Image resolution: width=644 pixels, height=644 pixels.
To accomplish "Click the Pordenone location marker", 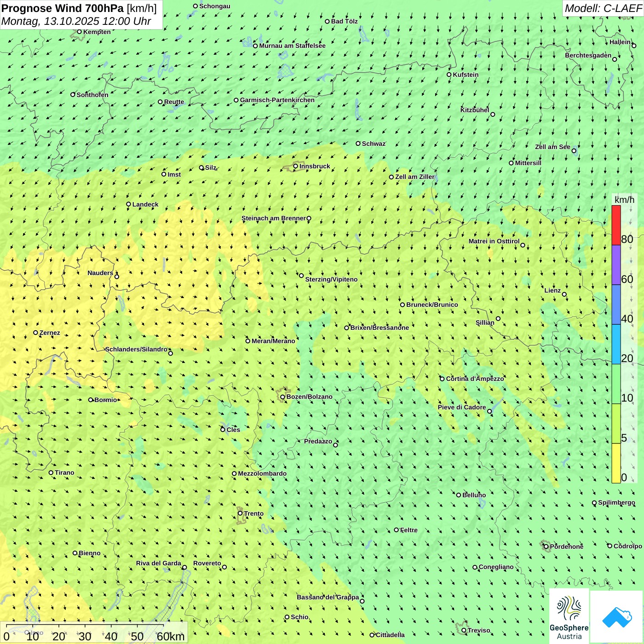I will (546, 546).
